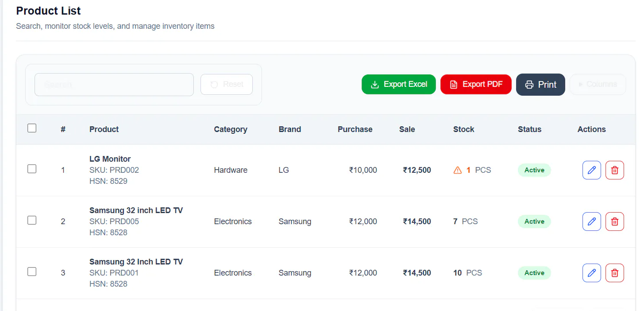
Task: Click low stock warning icon for LG Monitor
Action: (x=458, y=170)
